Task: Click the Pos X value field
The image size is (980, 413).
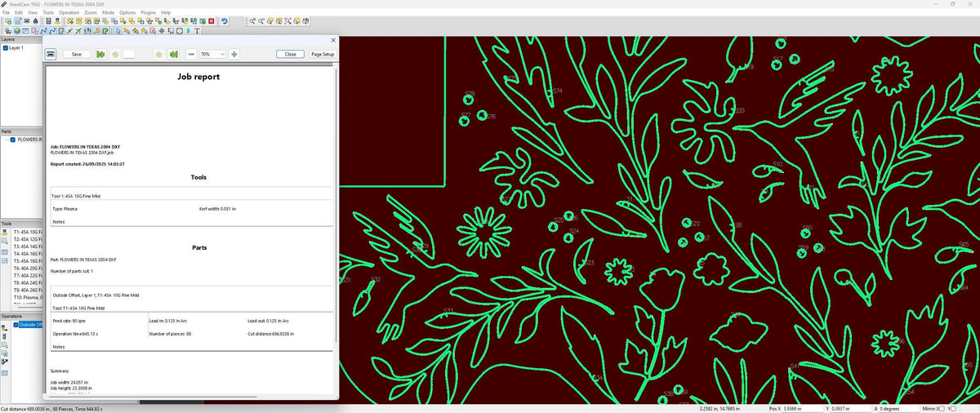Action: pyautogui.click(x=804, y=408)
